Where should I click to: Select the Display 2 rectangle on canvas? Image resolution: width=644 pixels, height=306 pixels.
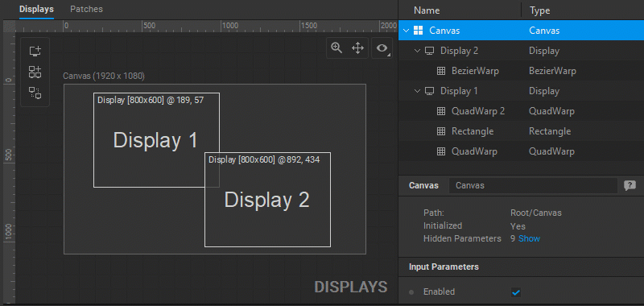coord(267,200)
